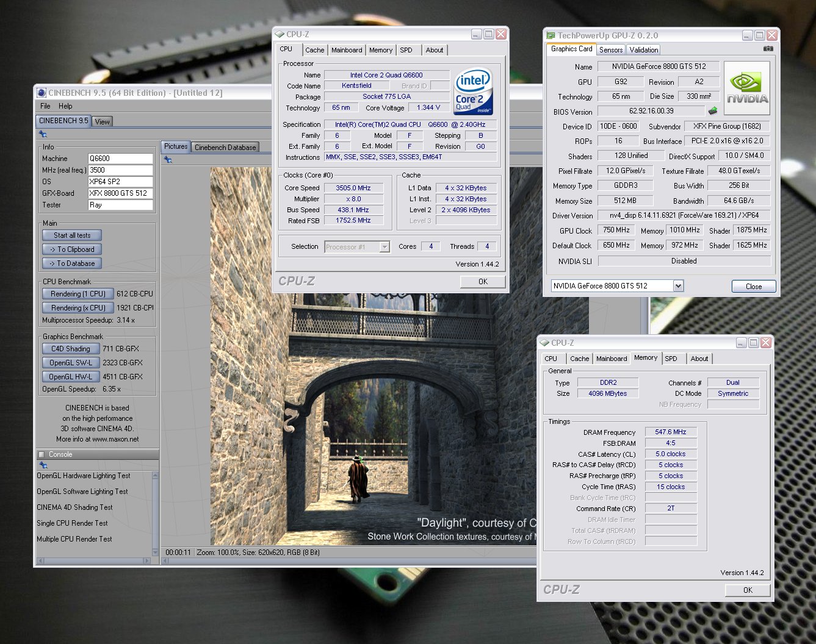Click the pin icon under the Pictures tab
816x644 pixels.
point(168,160)
